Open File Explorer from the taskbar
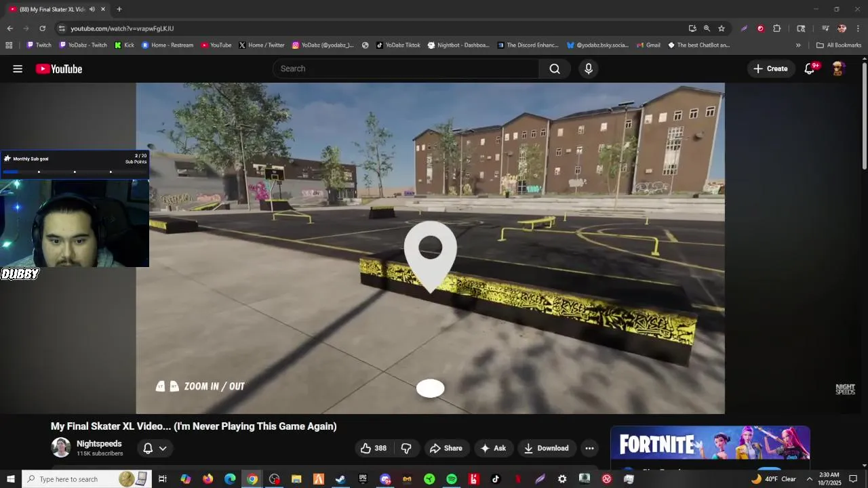 click(x=296, y=479)
